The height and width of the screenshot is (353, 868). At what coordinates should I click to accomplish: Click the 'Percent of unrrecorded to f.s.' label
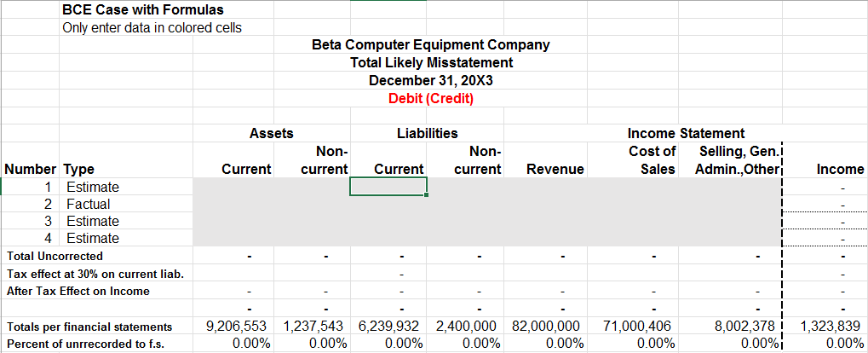coord(85,343)
